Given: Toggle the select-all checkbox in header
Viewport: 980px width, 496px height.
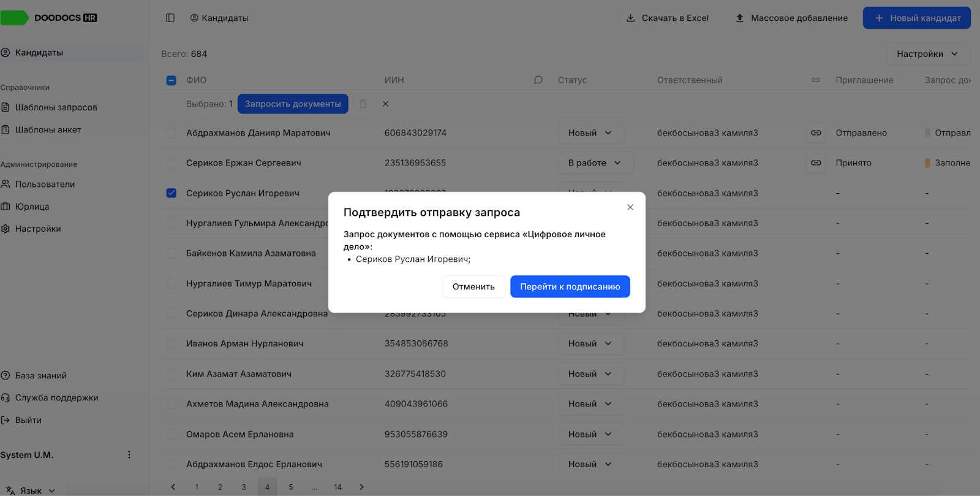Looking at the screenshot, I should coord(171,80).
